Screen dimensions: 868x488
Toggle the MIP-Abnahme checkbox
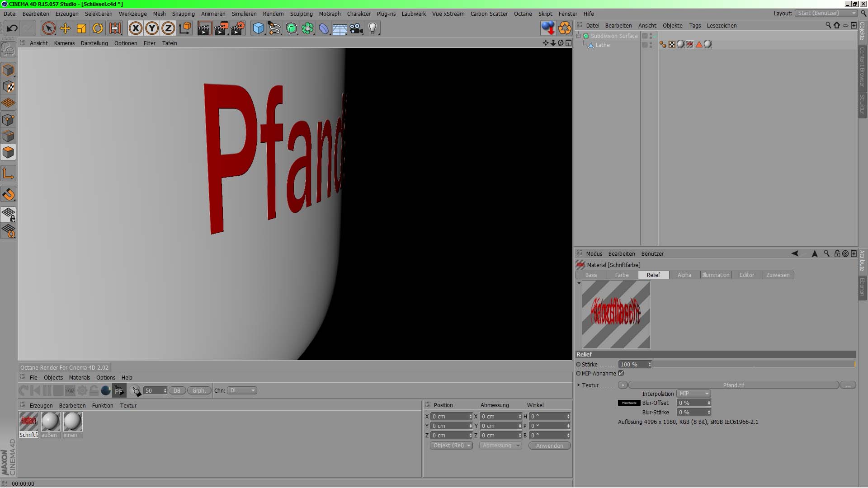click(621, 373)
